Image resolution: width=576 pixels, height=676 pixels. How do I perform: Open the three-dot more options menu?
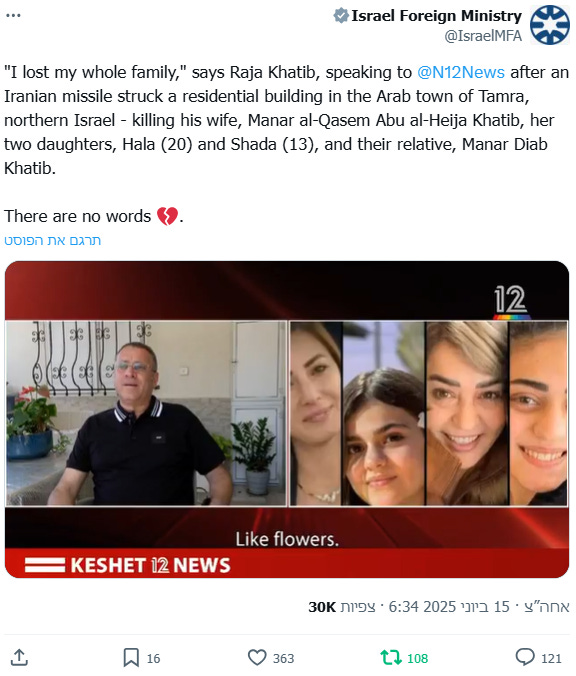13,16
